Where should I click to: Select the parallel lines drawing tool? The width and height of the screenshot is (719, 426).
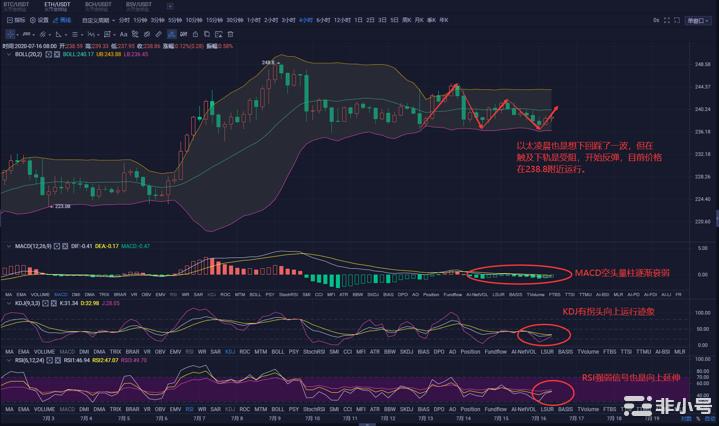pyautogui.click(x=74, y=34)
